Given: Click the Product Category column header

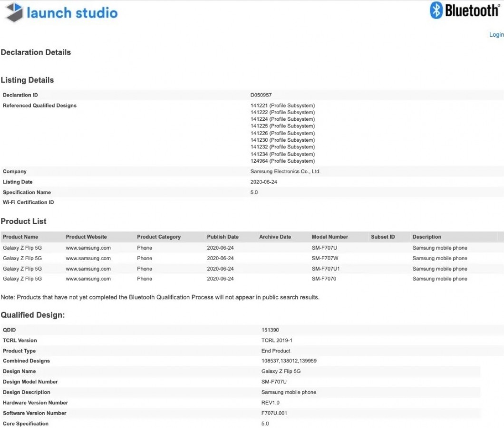Looking at the screenshot, I should click(159, 237).
